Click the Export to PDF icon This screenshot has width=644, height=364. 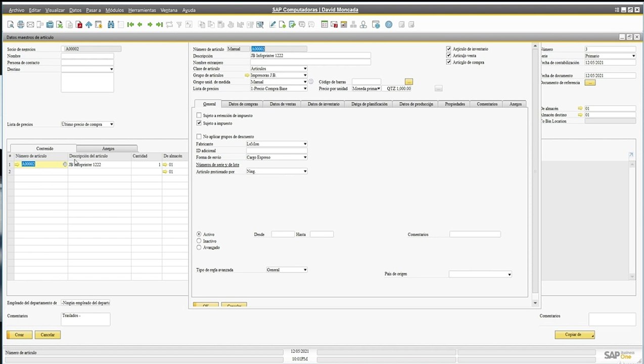click(x=79, y=24)
